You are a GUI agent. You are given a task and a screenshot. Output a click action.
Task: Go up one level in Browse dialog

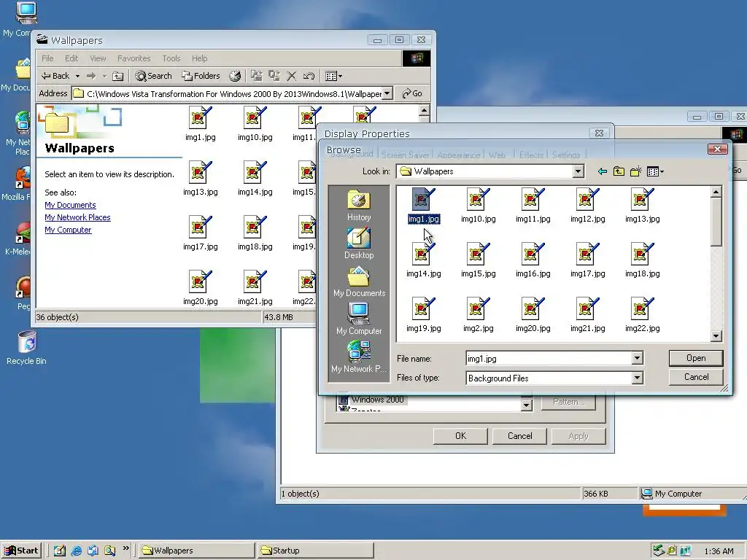(x=619, y=171)
